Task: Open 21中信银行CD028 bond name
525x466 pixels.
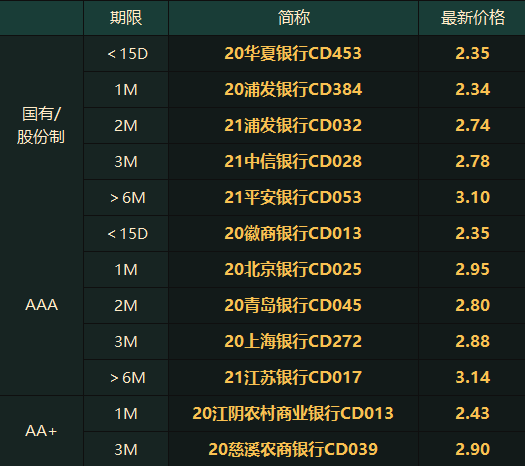Action: [x=293, y=161]
